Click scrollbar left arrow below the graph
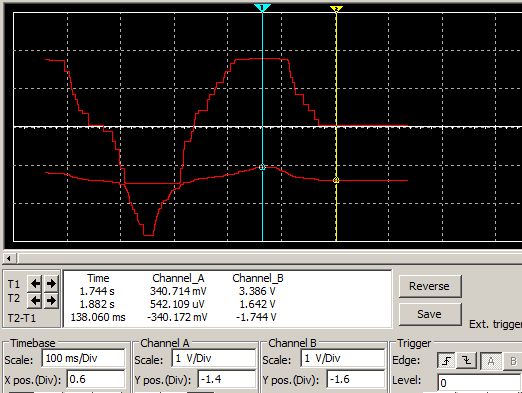The image size is (522, 393). (9, 258)
